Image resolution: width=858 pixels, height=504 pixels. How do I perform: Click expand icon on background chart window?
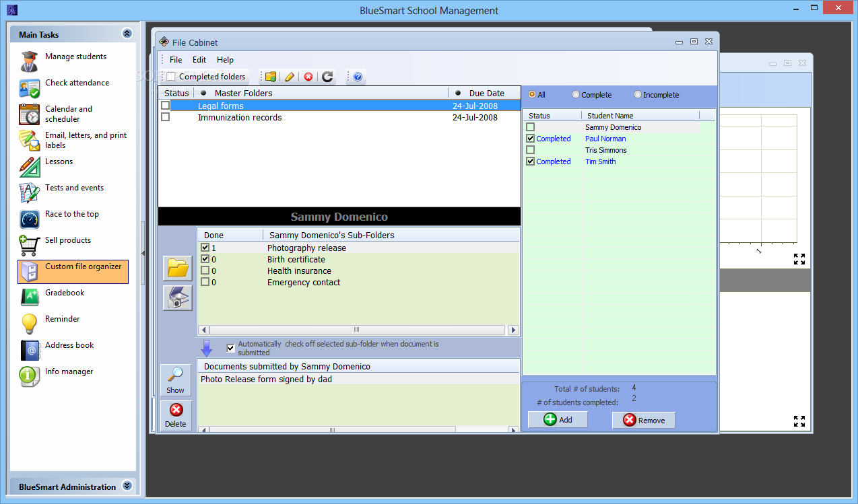[799, 259]
